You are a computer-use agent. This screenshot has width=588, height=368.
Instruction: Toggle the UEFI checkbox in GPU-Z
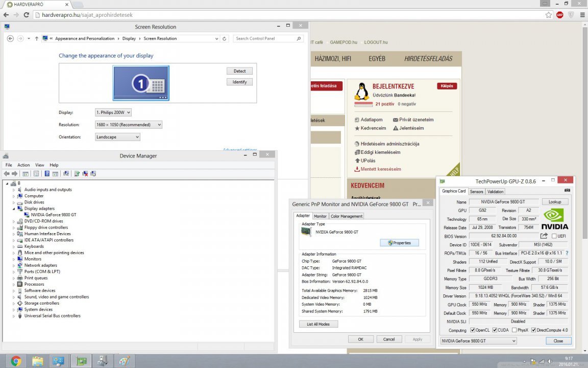tap(554, 236)
